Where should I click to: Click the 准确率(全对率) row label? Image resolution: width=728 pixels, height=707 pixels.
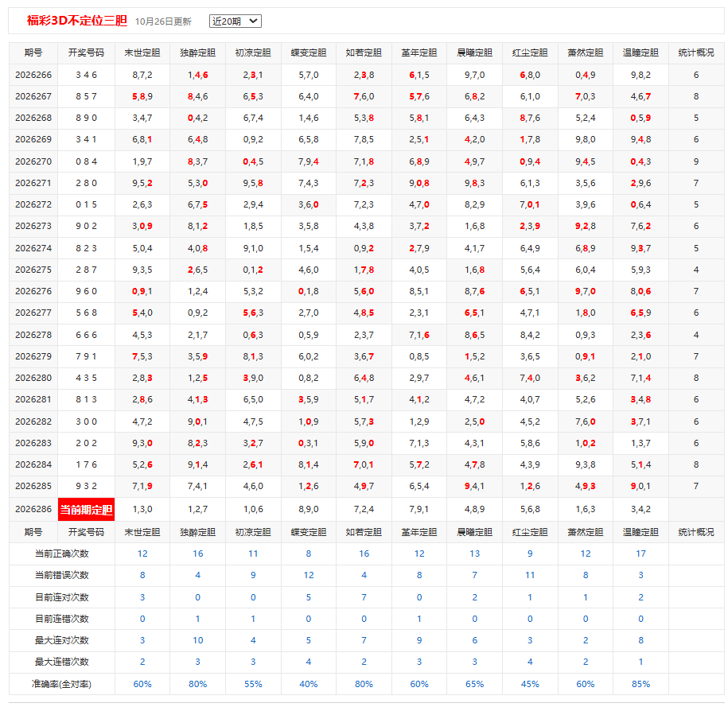pos(62,684)
